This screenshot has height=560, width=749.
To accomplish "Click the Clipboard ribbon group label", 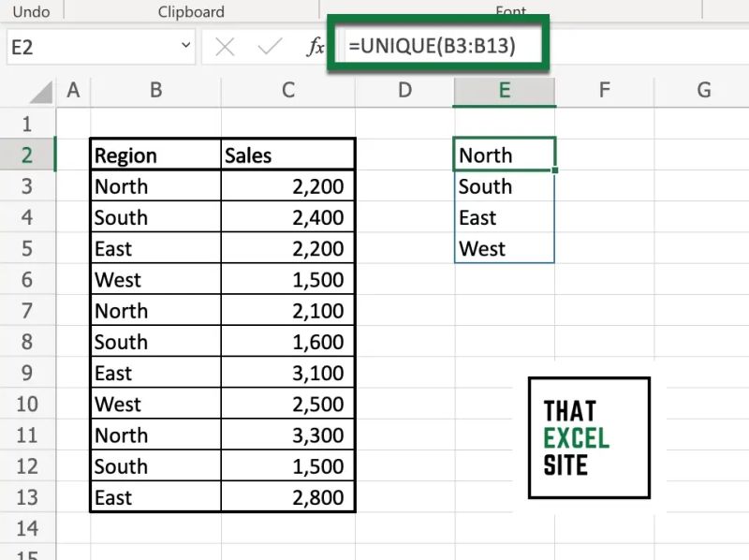I will pyautogui.click(x=190, y=11).
